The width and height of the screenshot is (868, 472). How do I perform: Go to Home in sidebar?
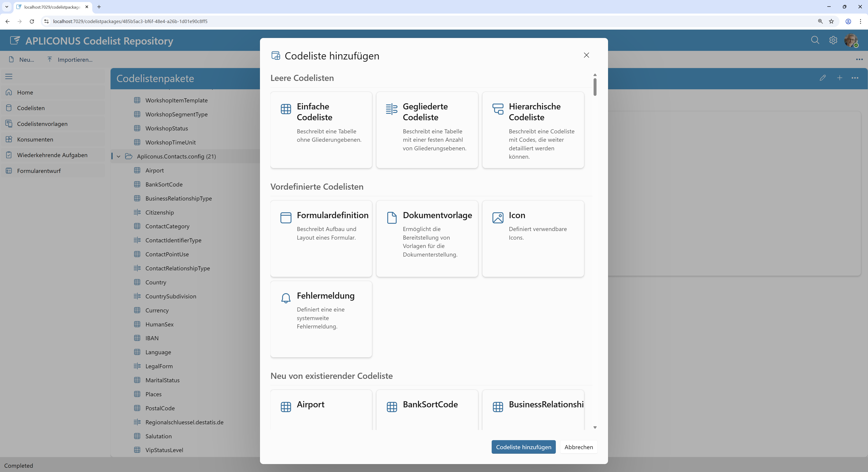53,92
